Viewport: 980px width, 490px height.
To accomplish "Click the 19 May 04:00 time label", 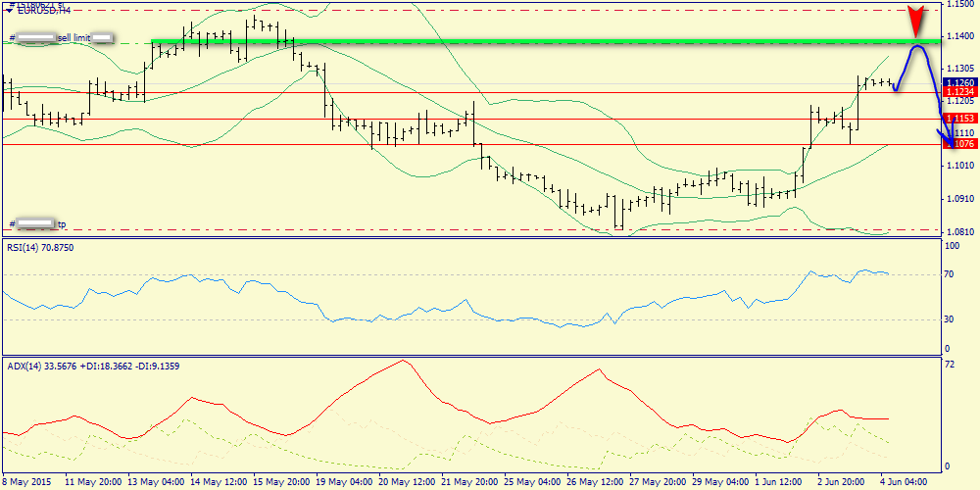I will (x=346, y=483).
